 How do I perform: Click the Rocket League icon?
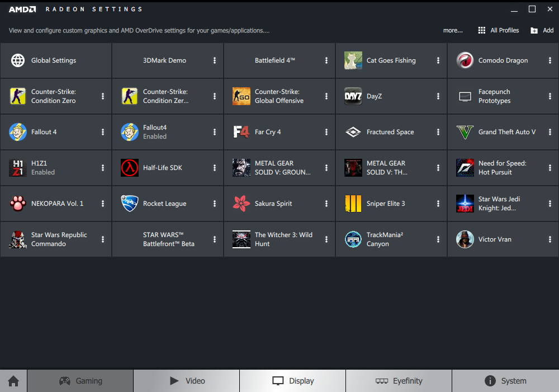[x=130, y=204]
